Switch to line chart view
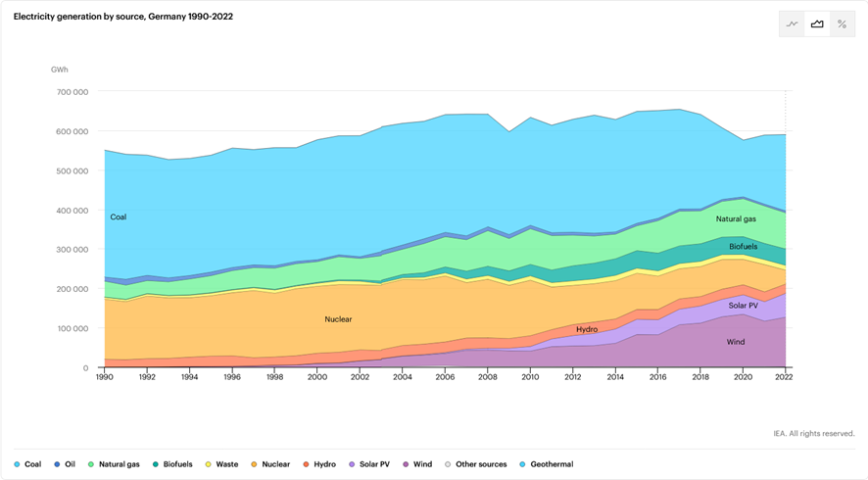868x480 pixels. coord(793,24)
